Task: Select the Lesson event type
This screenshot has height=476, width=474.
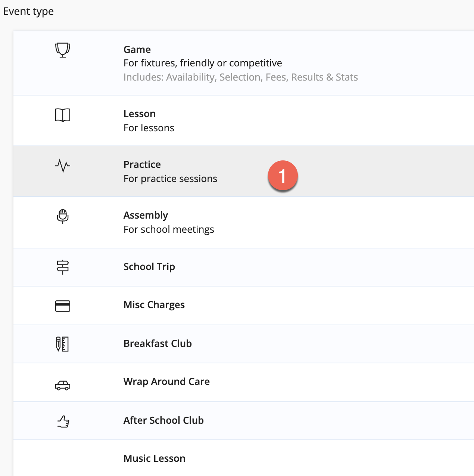Action: pos(244,120)
